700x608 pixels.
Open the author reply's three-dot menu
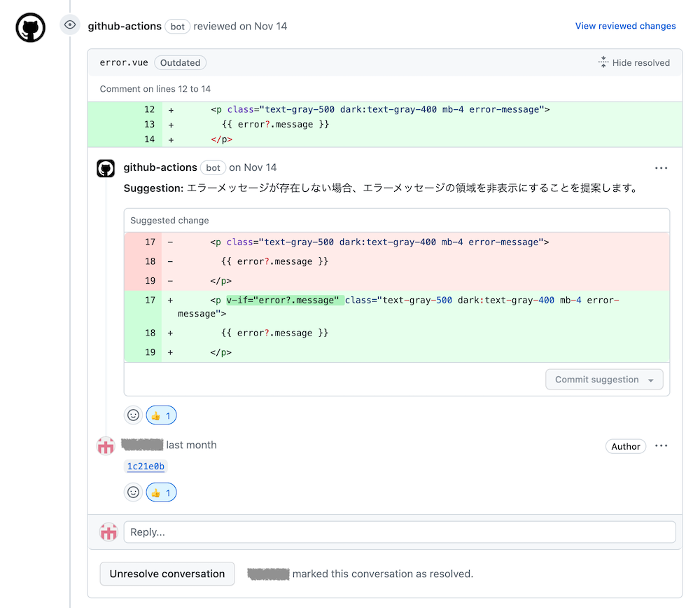pyautogui.click(x=661, y=446)
